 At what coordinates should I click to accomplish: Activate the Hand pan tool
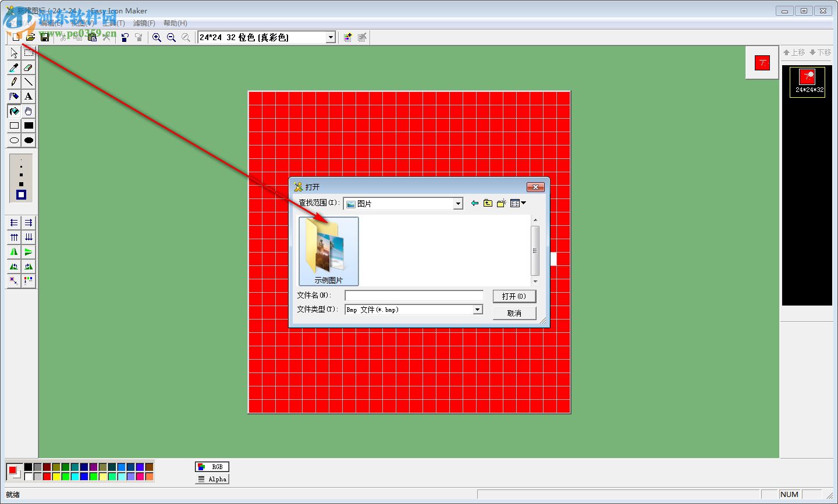29,111
